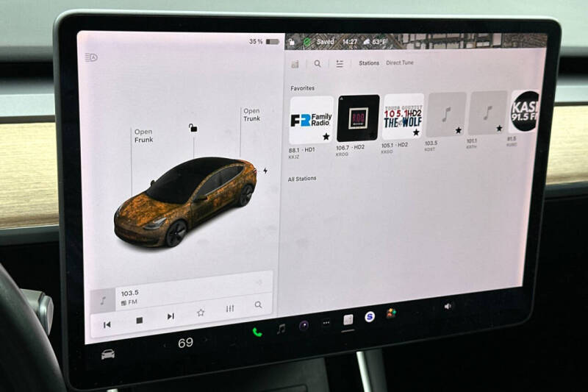Unfavorite 103.5 tile via its star
This screenshot has height=392, width=588.
pyautogui.click(x=458, y=130)
